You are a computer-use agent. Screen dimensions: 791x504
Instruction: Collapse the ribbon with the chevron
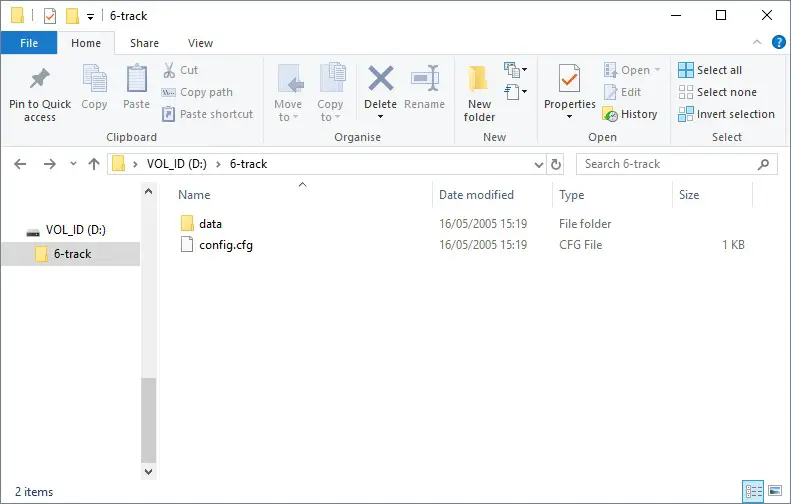click(x=757, y=42)
